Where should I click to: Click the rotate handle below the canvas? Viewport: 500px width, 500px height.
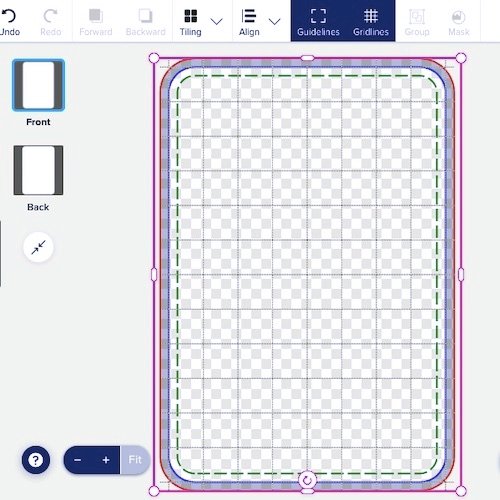coord(307,480)
